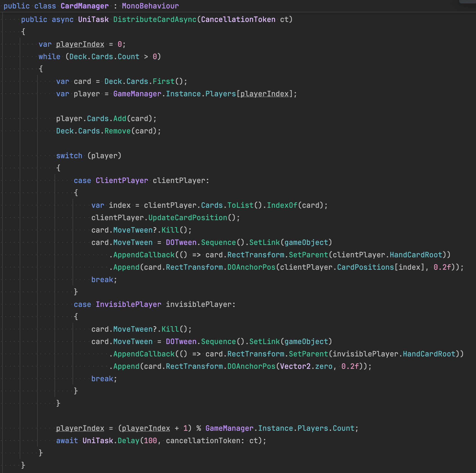
Task: Click GameManager in the player assignment line
Action: coord(137,94)
